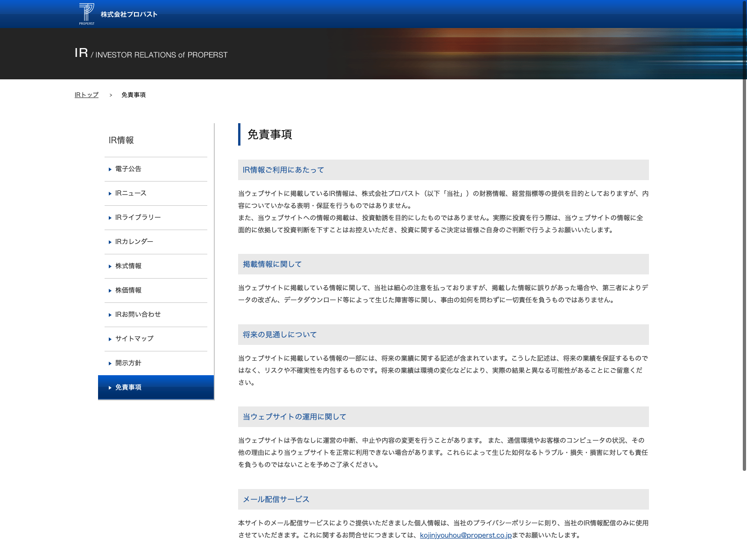Click the arrow icon beside サイトマップ
The image size is (747, 560).
point(110,339)
